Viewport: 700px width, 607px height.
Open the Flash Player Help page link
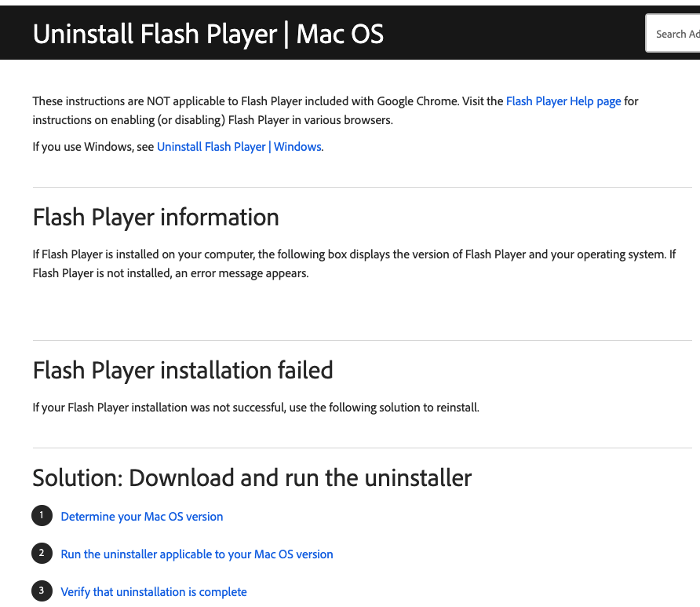[563, 101]
